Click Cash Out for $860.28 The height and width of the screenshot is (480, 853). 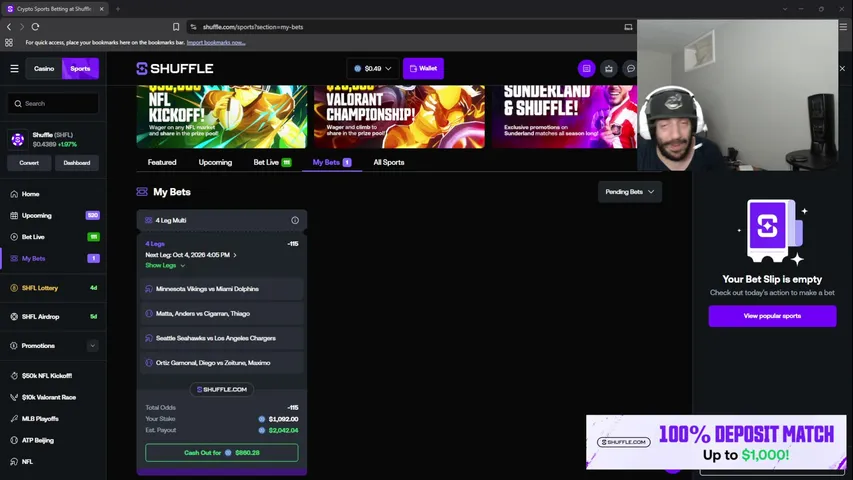pyautogui.click(x=221, y=453)
